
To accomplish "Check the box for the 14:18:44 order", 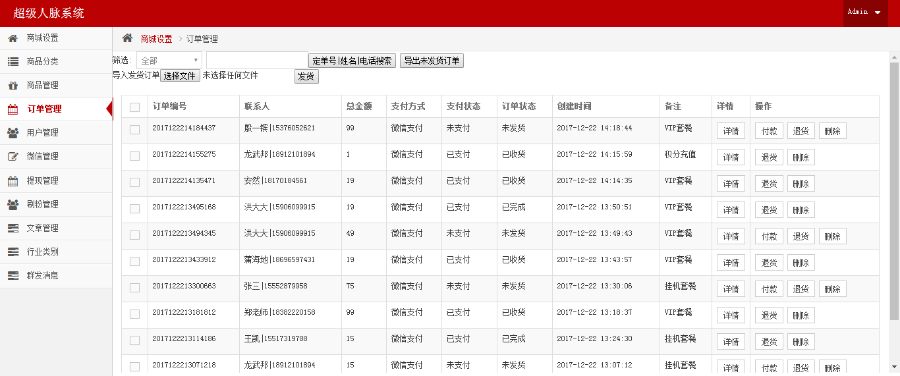I will click(x=135, y=130).
